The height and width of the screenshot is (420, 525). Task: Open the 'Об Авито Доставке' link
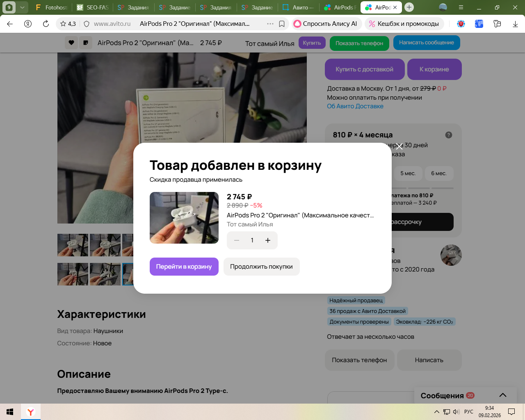coord(355,106)
